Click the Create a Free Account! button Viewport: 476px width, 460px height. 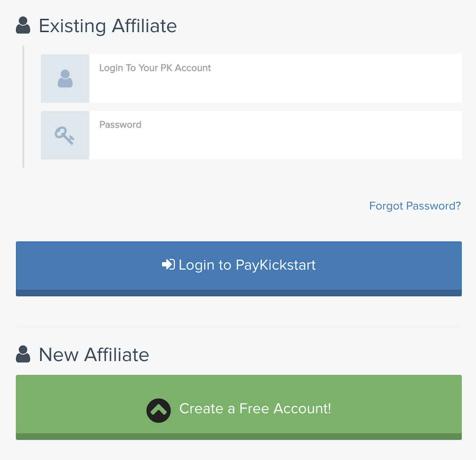pyautogui.click(x=238, y=408)
